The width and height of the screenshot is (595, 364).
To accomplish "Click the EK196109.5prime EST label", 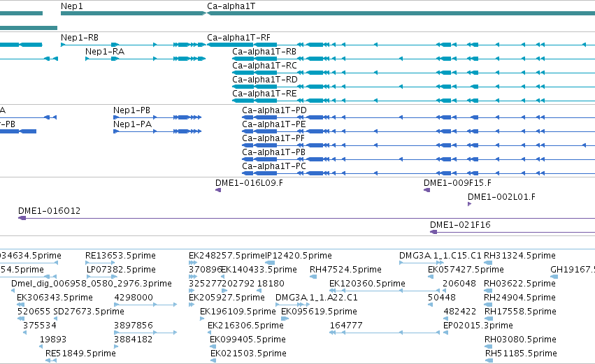I will coord(238,312).
